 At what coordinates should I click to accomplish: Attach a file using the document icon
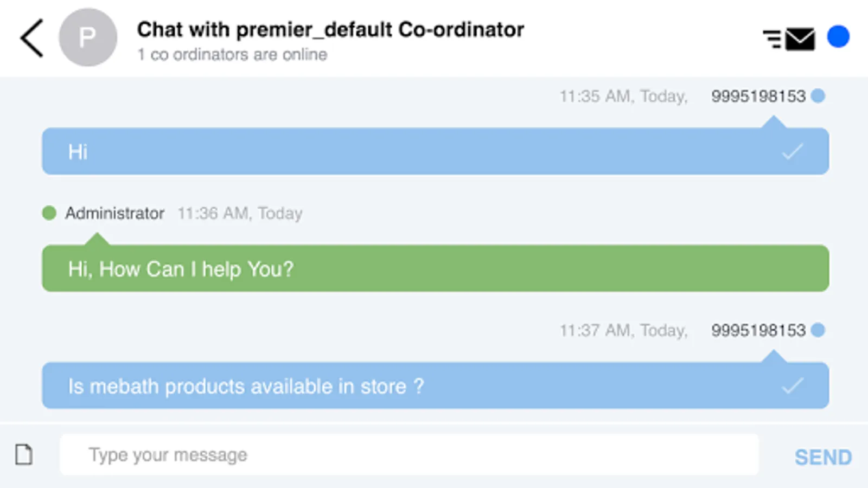(x=24, y=454)
